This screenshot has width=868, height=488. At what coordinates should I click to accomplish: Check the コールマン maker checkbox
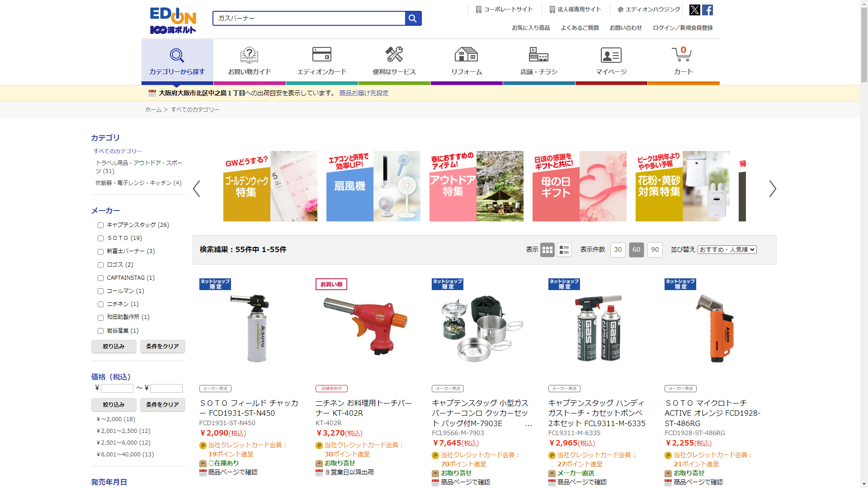[100, 291]
